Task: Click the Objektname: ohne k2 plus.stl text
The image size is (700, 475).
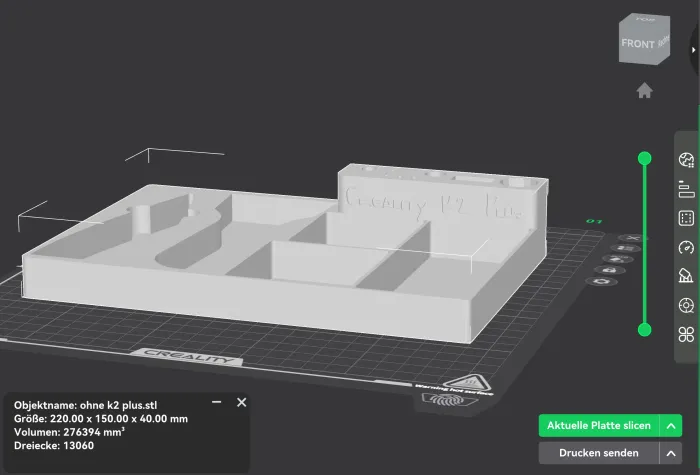Action: 85,405
